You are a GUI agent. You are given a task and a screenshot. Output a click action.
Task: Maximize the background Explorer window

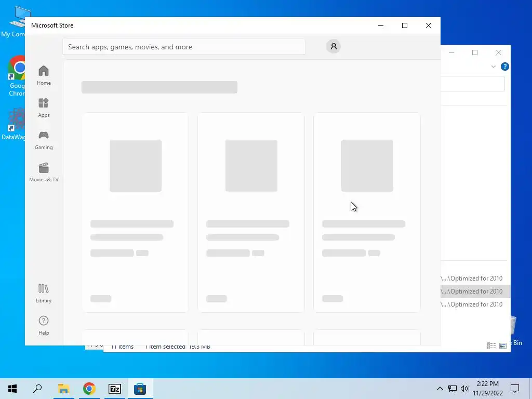pyautogui.click(x=475, y=52)
